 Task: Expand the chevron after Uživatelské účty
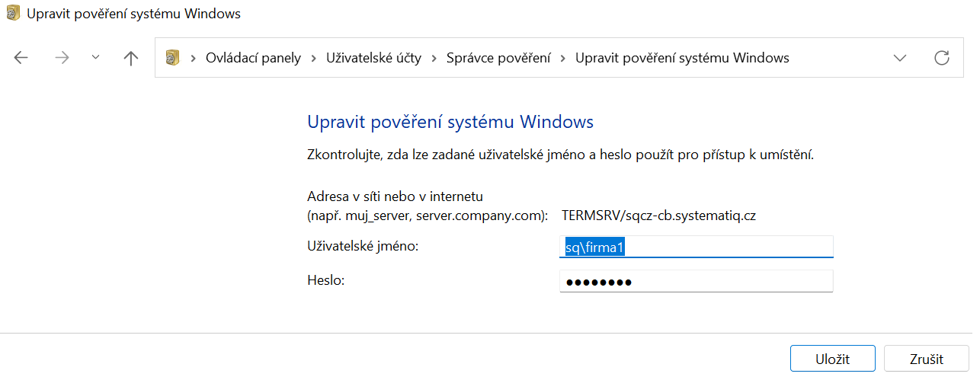pyautogui.click(x=434, y=58)
